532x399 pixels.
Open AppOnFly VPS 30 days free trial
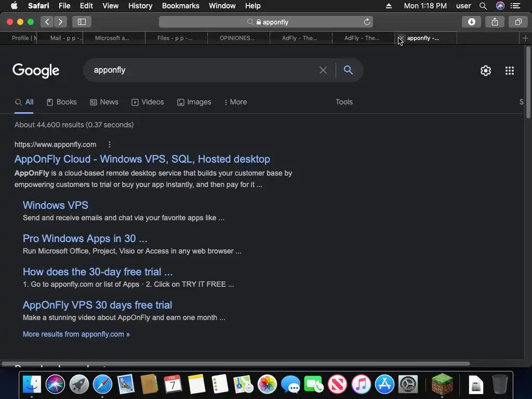coord(97,305)
